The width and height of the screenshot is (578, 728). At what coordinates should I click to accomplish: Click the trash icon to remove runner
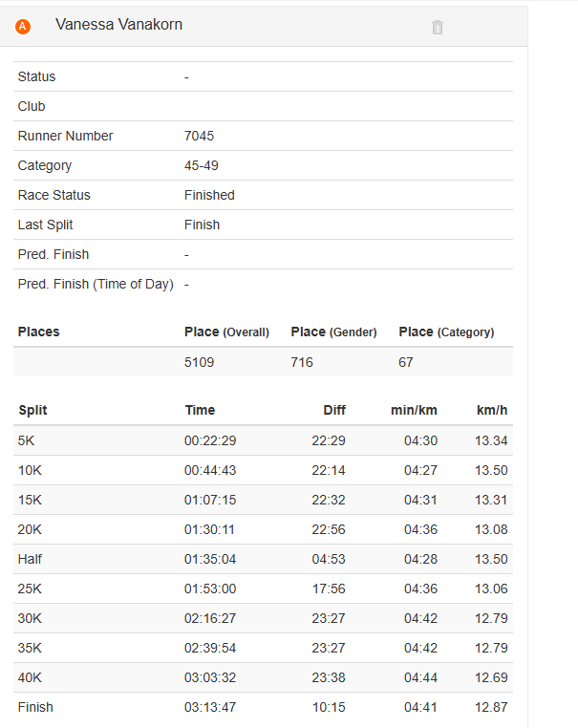pos(438,27)
